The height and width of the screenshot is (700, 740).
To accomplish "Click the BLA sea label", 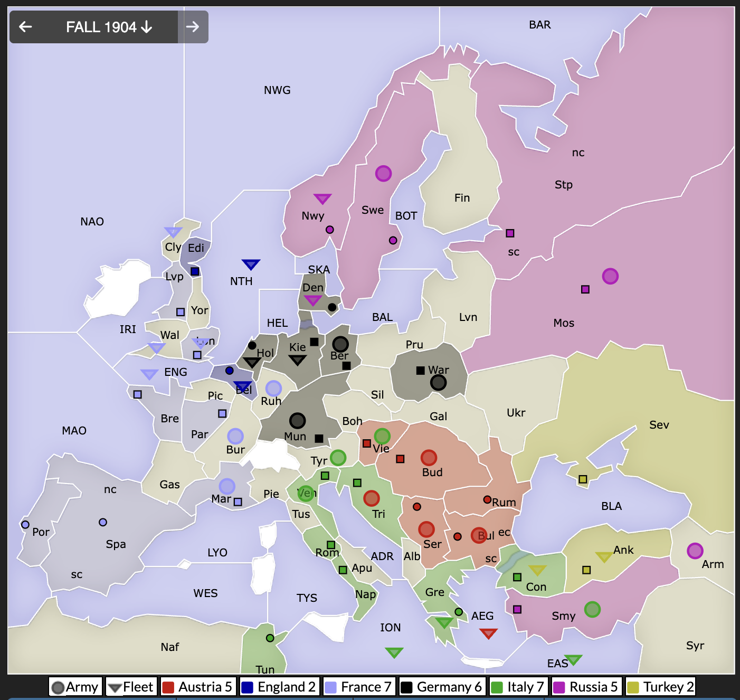I will pyautogui.click(x=611, y=506).
